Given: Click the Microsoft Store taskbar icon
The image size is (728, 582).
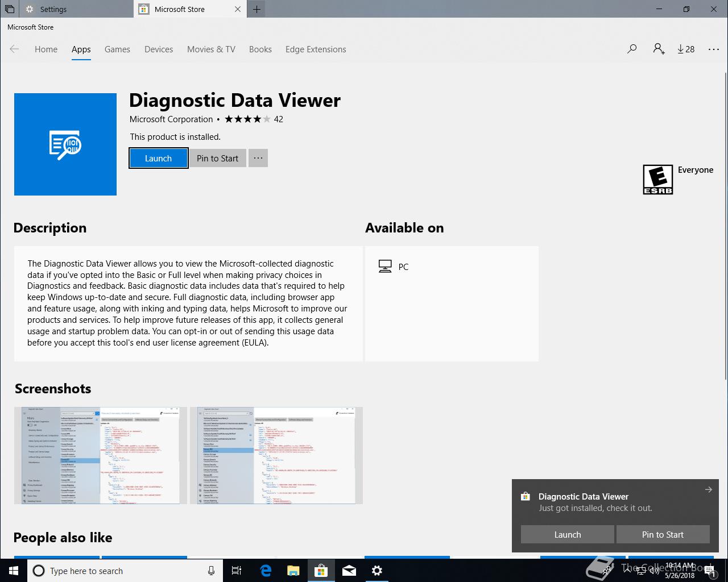Looking at the screenshot, I should coord(321,571).
